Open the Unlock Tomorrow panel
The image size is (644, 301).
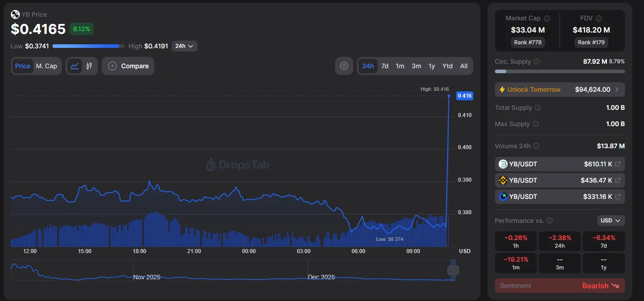click(560, 89)
